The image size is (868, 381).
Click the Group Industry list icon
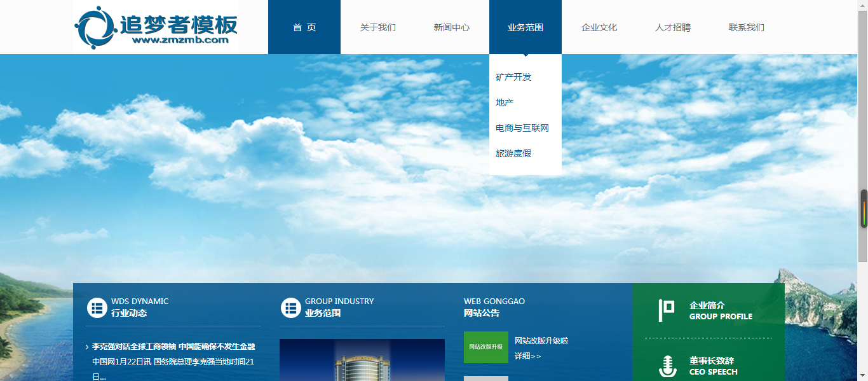[291, 308]
